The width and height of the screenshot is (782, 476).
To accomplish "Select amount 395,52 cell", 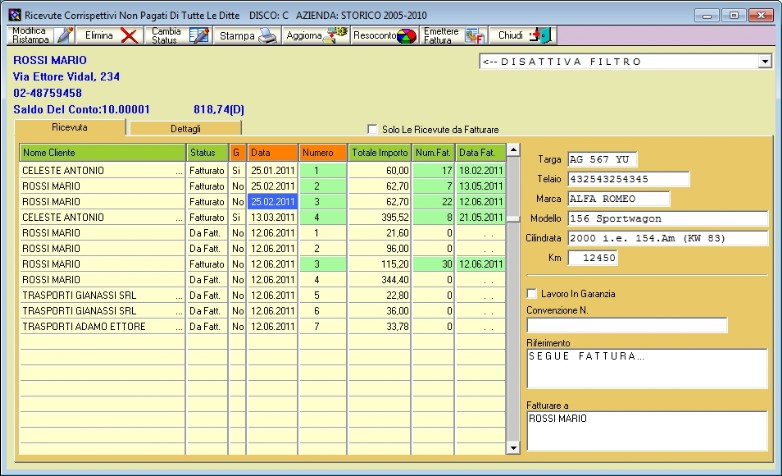I will (x=380, y=218).
